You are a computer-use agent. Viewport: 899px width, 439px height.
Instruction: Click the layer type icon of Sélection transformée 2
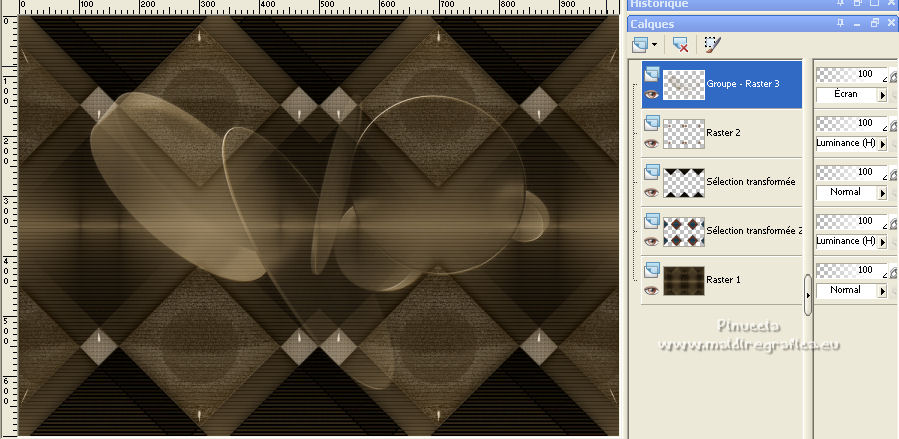tap(651, 221)
